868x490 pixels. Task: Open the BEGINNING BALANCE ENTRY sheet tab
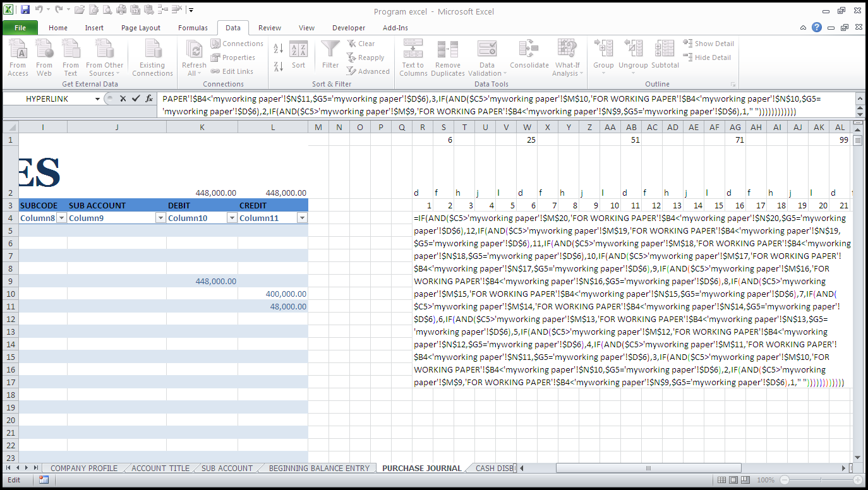coord(319,469)
